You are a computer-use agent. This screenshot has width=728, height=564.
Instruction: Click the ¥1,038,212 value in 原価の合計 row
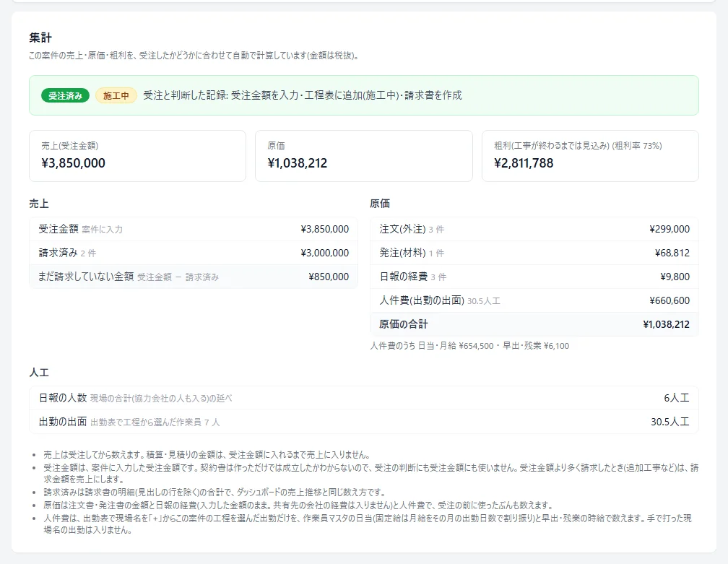[666, 324]
